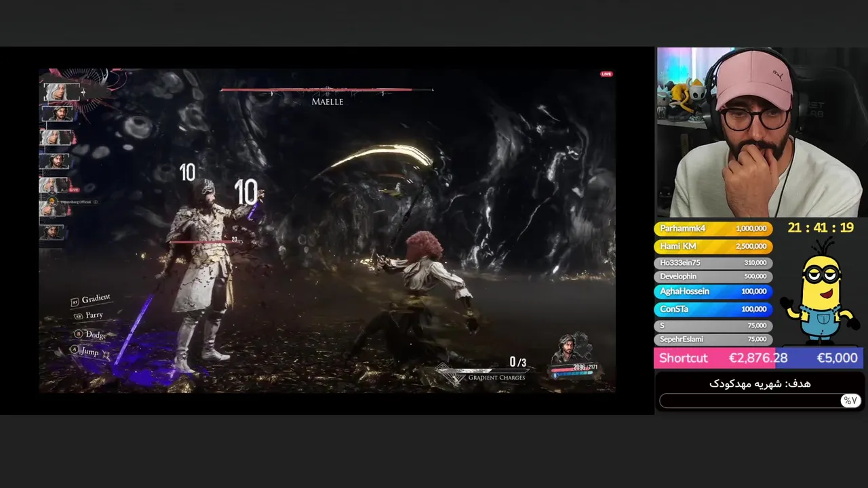Click the Gradient Charges label
Image resolution: width=868 pixels, height=488 pixels.
[496, 378]
